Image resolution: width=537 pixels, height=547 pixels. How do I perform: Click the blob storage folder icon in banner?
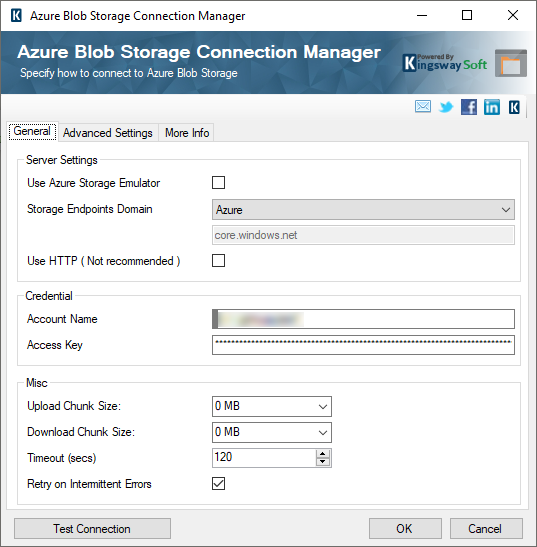[510, 63]
